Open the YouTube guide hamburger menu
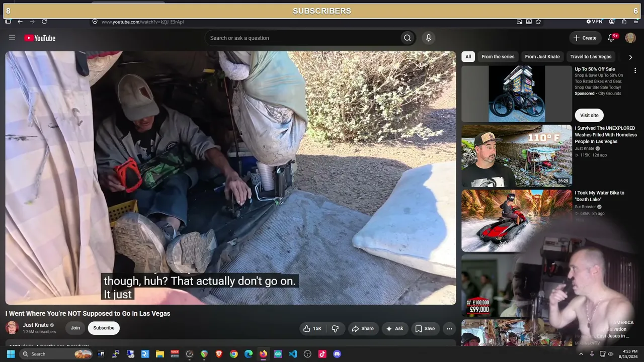 pos(12,38)
